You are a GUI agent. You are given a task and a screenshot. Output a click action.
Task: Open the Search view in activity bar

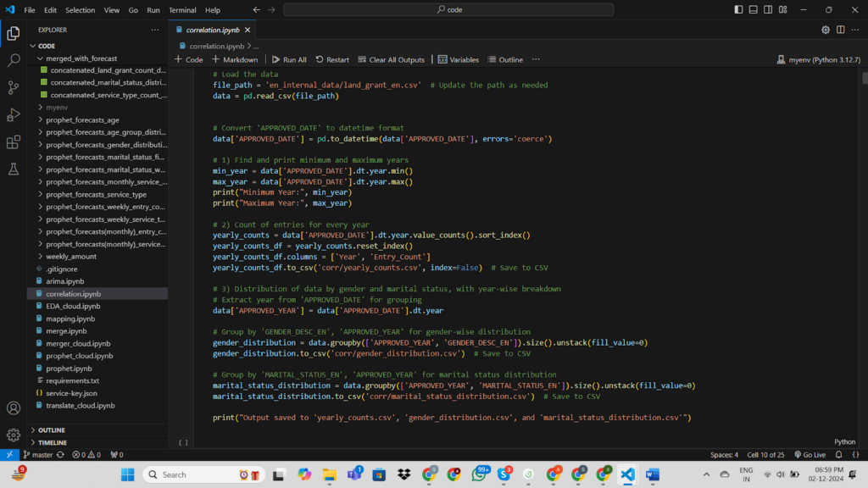14,61
